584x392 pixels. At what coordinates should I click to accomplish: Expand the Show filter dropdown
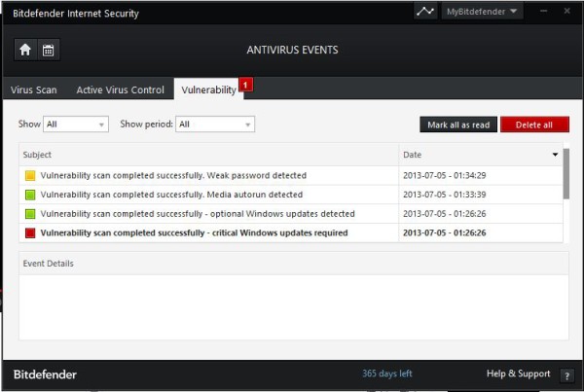point(76,124)
